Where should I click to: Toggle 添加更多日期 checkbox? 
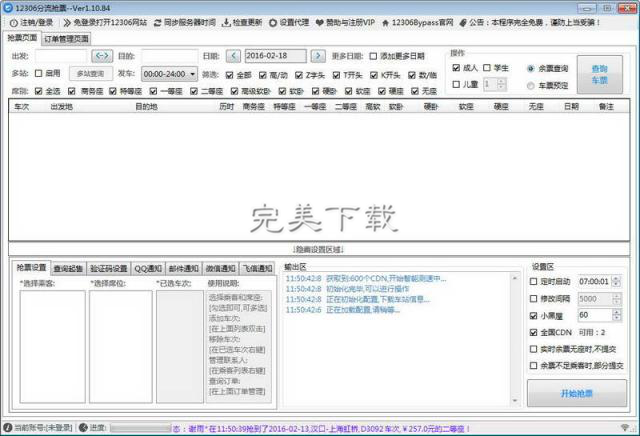373,56
